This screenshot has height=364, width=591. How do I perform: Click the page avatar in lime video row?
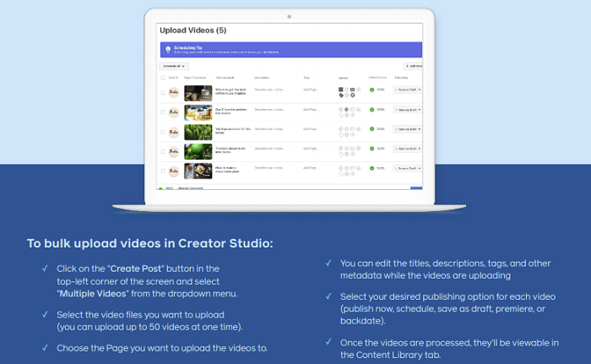click(173, 151)
